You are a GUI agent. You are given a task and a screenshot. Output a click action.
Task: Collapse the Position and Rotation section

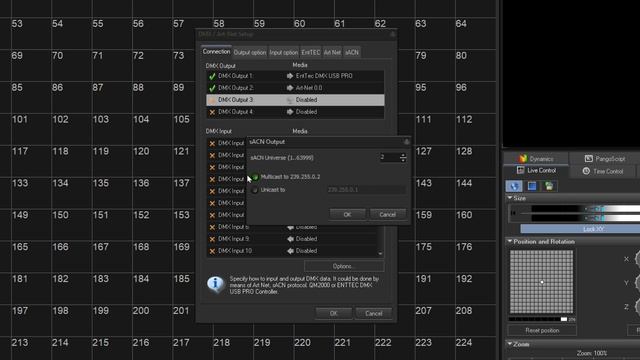click(510, 242)
